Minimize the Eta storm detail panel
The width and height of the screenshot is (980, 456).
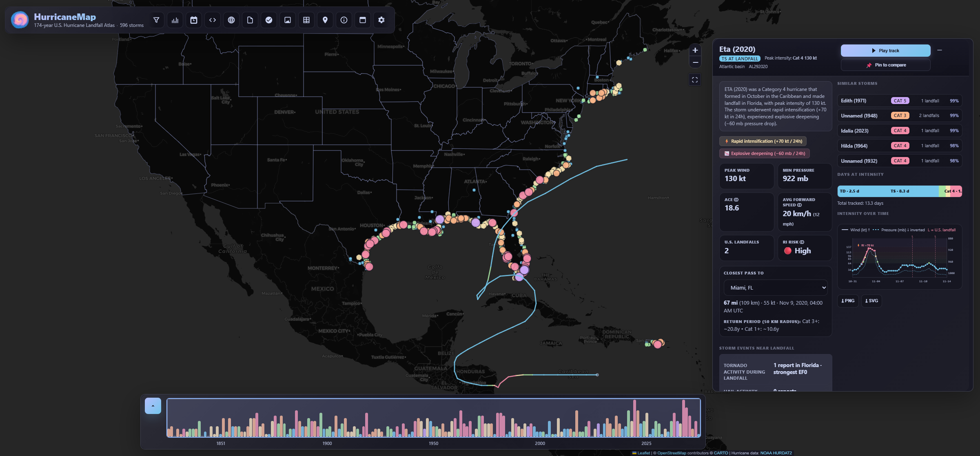[940, 50]
